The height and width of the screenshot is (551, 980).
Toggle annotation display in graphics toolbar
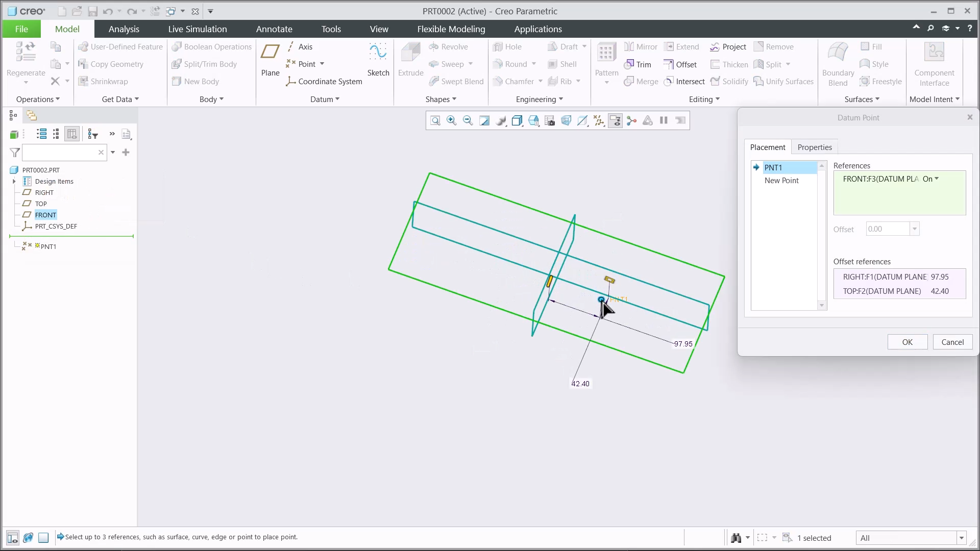615,121
